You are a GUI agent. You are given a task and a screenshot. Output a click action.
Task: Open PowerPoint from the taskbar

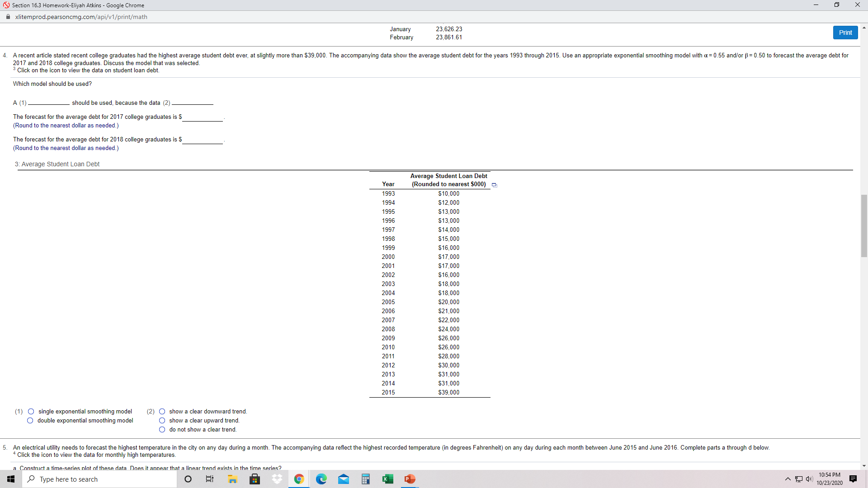click(410, 479)
